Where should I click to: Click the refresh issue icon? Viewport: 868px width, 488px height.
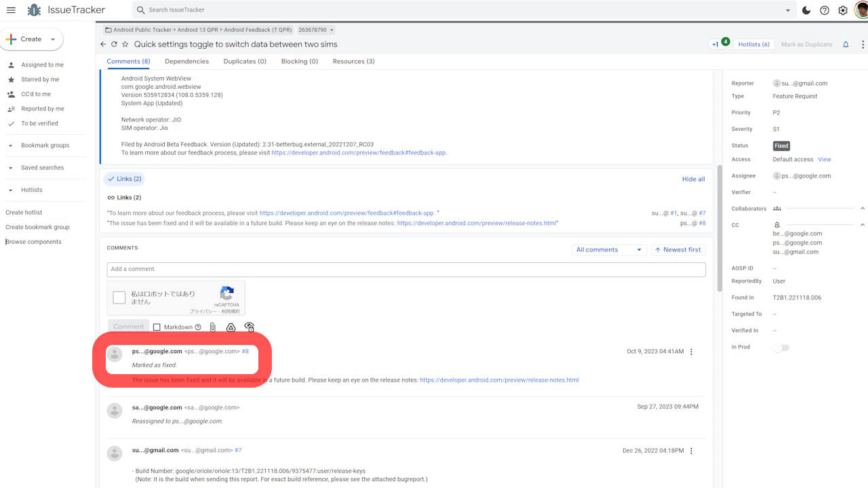tap(114, 45)
